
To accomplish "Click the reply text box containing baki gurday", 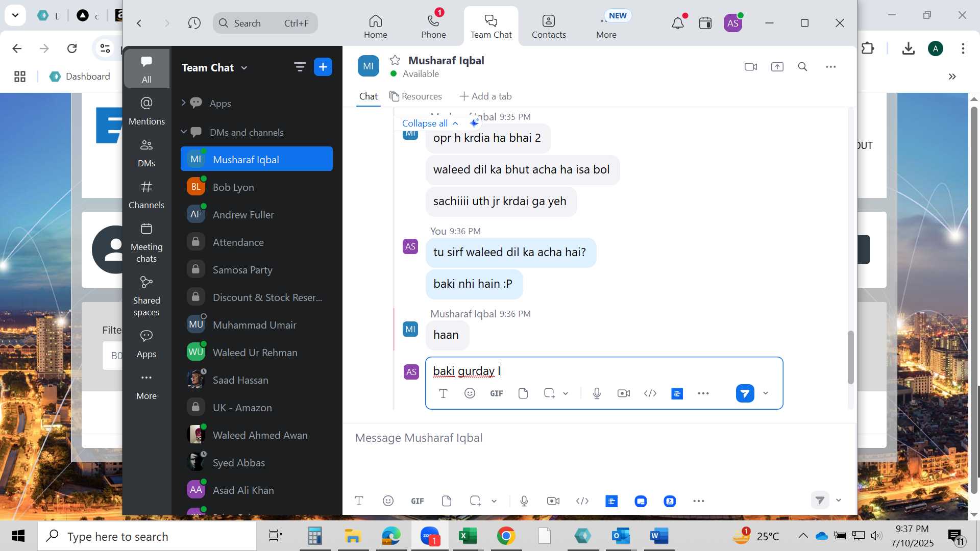I will pyautogui.click(x=604, y=370).
